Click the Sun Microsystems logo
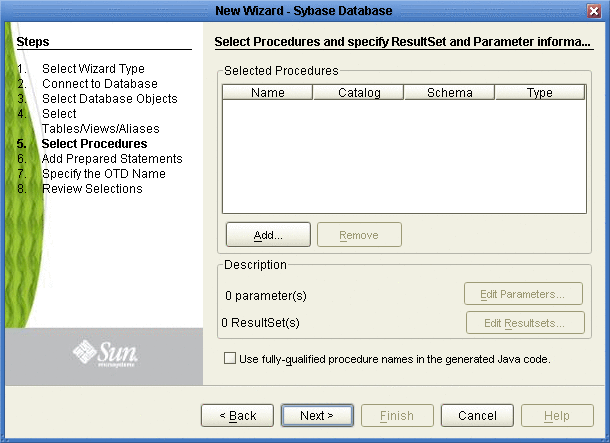 click(x=105, y=353)
